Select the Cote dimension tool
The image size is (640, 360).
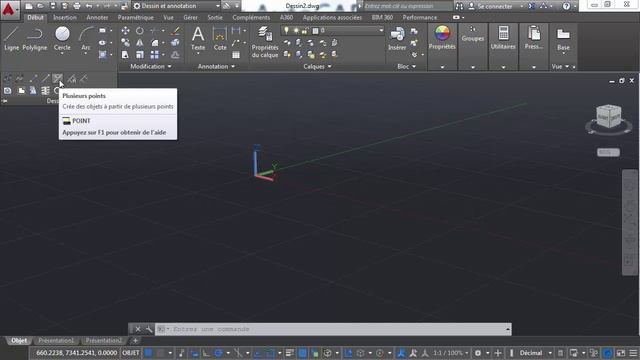point(220,38)
